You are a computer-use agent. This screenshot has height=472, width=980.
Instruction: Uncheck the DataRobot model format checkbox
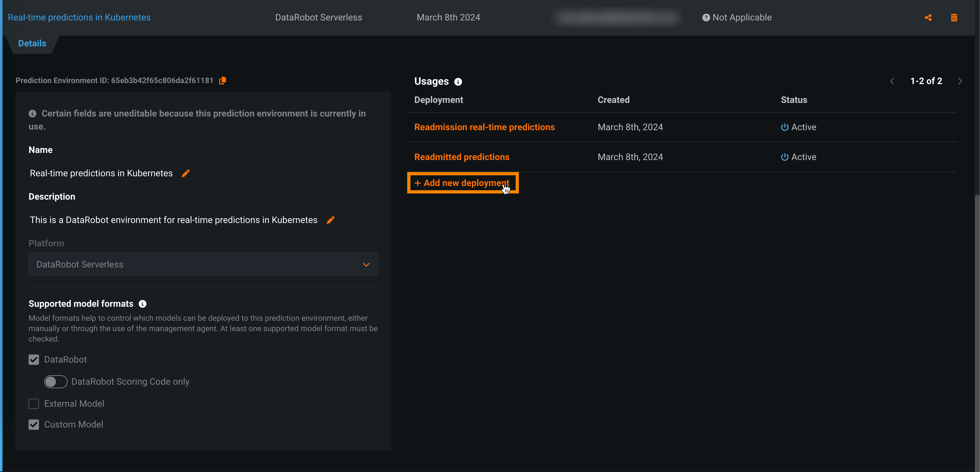click(x=34, y=360)
